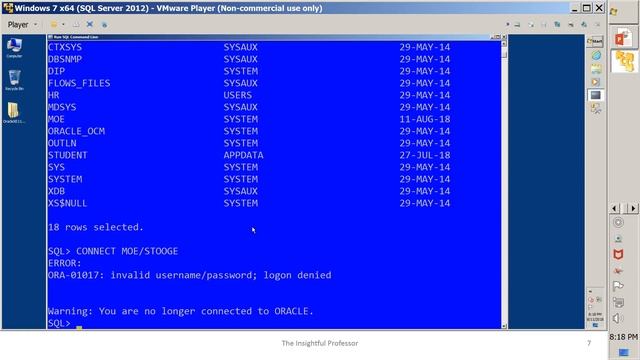The width and height of the screenshot is (640, 360).
Task: Click the SQL window scroll down arrow
Action: (504, 326)
